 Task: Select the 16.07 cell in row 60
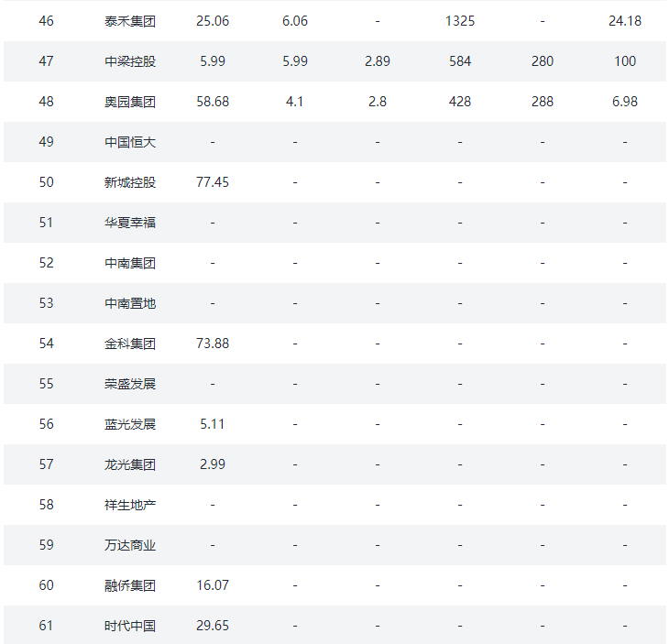click(x=213, y=585)
